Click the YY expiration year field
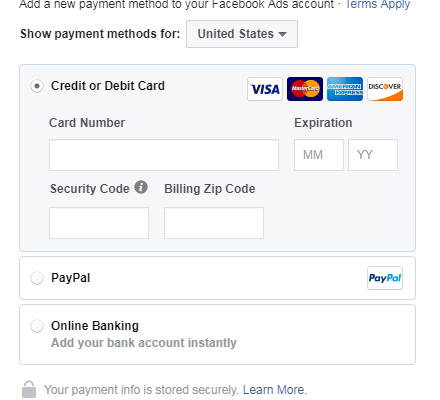This screenshot has height=400, width=440. [373, 155]
